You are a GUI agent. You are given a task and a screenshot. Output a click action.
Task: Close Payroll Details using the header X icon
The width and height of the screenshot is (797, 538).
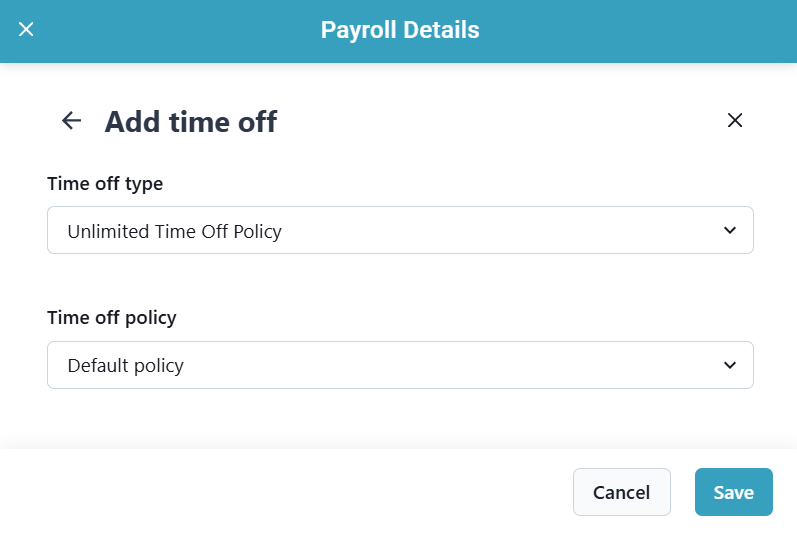(27, 29)
